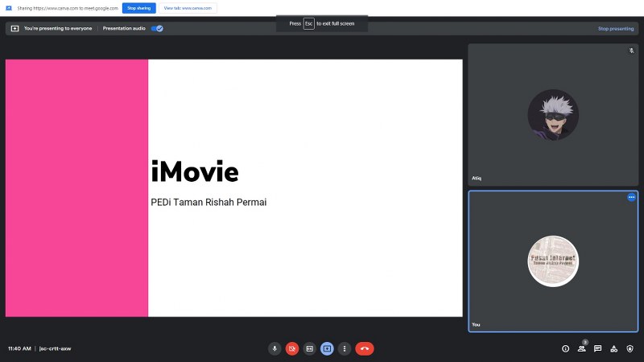Open host controls shield icon
Image resolution: width=644 pixels, height=362 pixels.
tap(630, 348)
